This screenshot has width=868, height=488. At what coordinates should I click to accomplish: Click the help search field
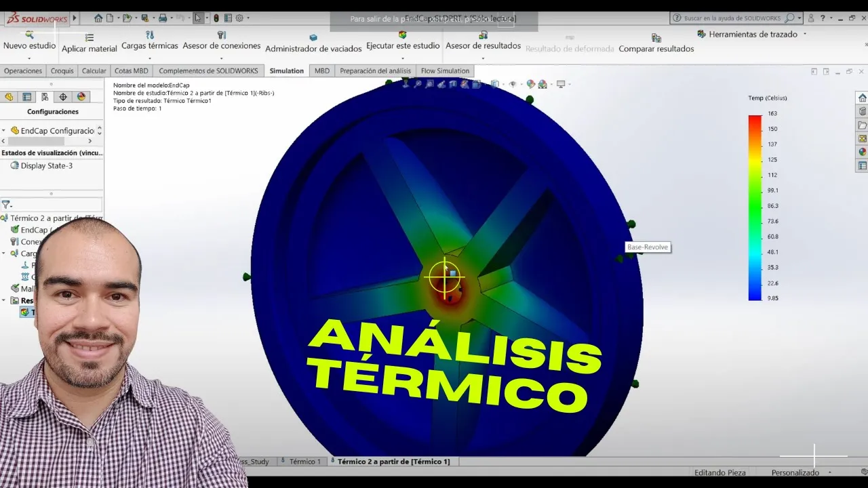tap(732, 18)
